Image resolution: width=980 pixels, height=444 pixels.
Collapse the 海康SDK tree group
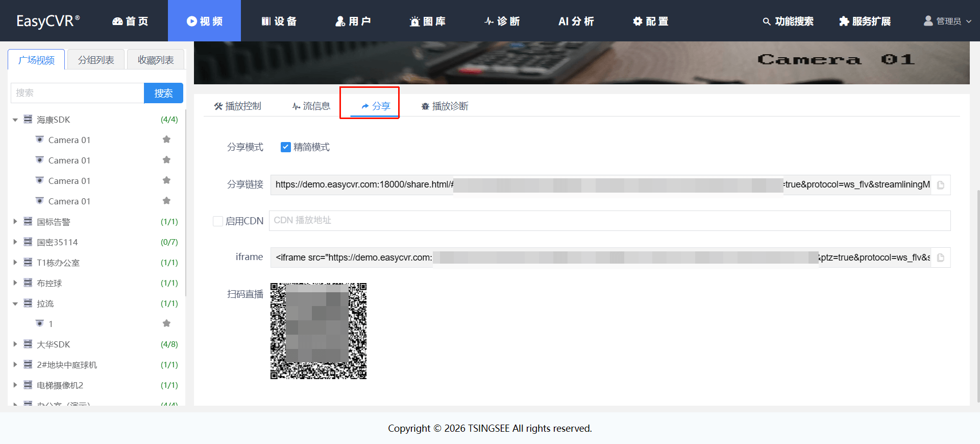[x=15, y=120]
